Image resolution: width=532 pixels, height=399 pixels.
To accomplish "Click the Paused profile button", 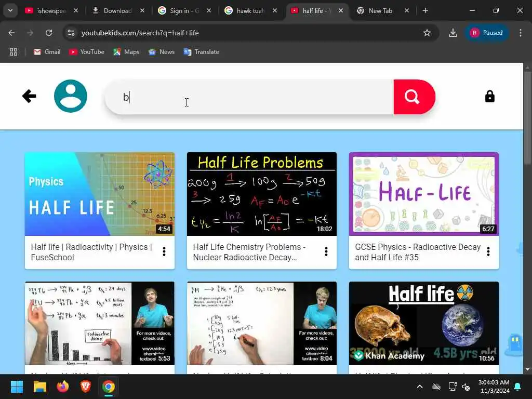I will (486, 33).
